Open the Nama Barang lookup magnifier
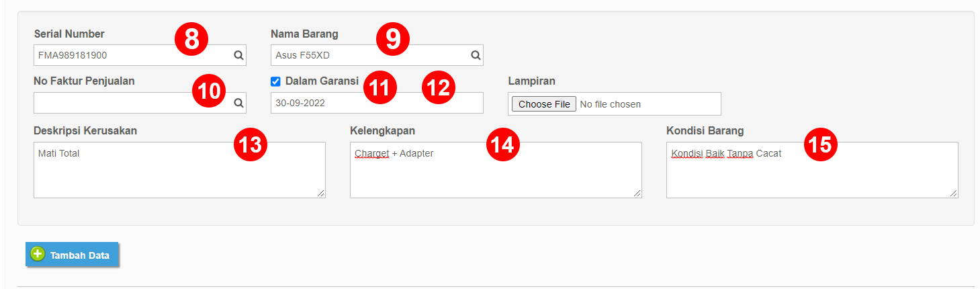The width and height of the screenshot is (980, 289). point(476,55)
